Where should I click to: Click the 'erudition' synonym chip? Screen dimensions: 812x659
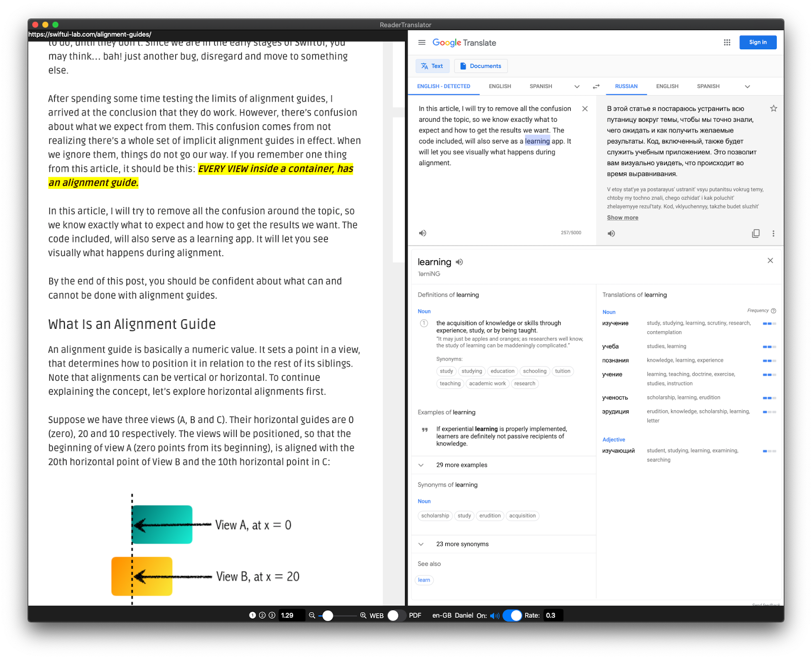pyautogui.click(x=490, y=516)
